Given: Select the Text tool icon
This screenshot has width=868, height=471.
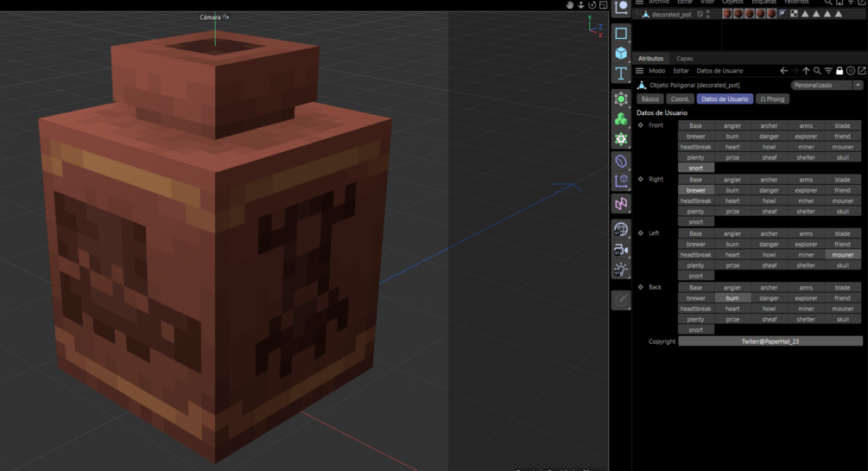Looking at the screenshot, I should (620, 73).
